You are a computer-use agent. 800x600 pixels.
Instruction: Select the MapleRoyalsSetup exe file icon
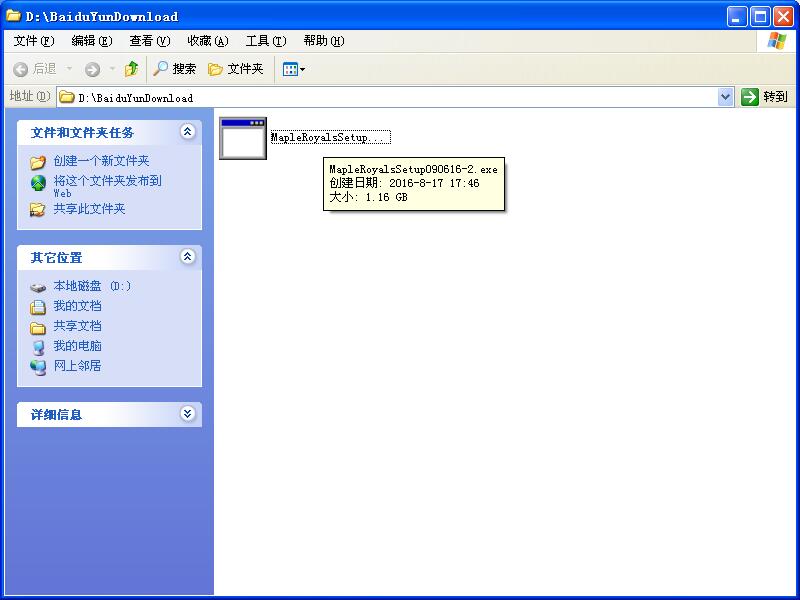pos(243,139)
